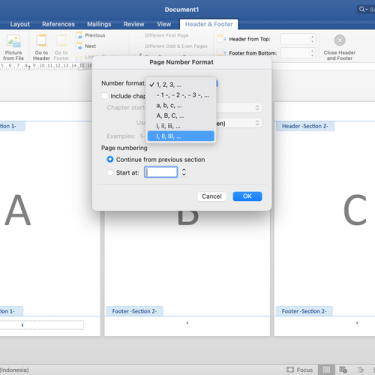Click the Go to Header icon
The height and width of the screenshot is (375, 375).
[41, 41]
